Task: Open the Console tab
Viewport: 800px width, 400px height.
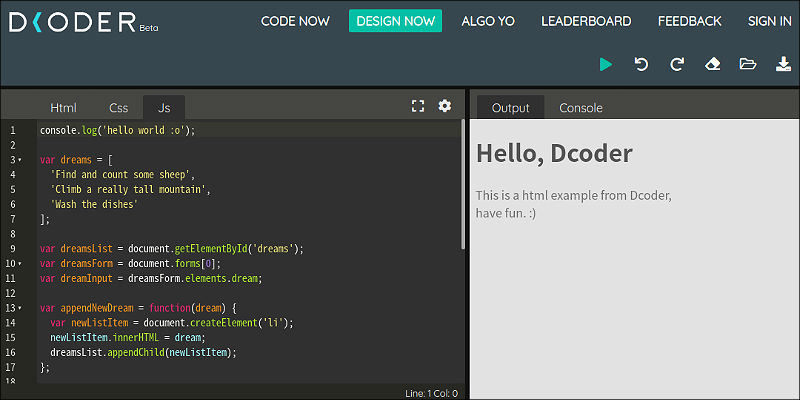Action: tap(581, 108)
